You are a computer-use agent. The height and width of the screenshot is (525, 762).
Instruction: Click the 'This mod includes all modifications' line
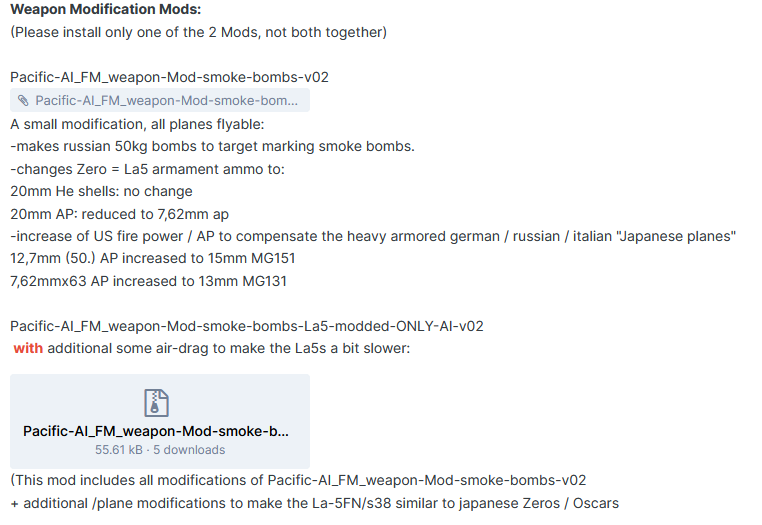coord(298,480)
